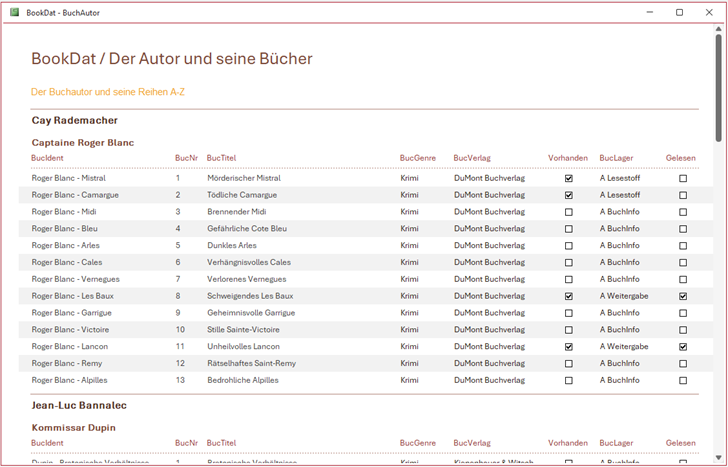Click the Cay Rademacher author heading
728x467 pixels.
(74, 121)
